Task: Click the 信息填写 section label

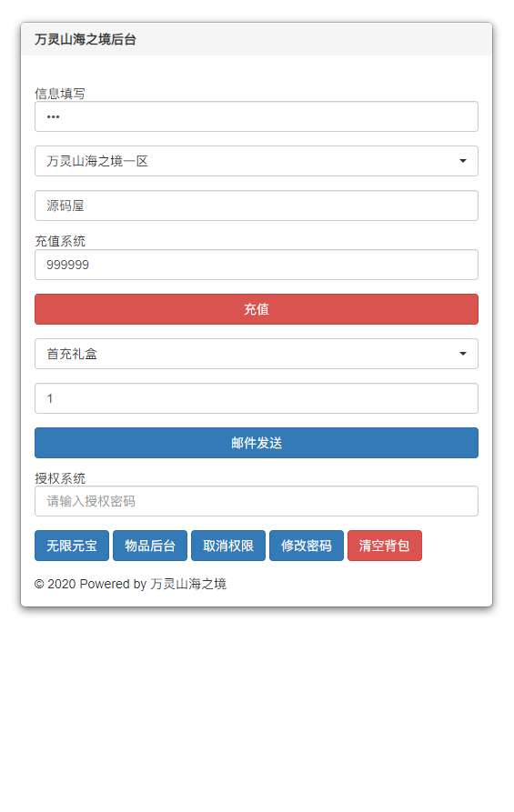Action: click(59, 94)
